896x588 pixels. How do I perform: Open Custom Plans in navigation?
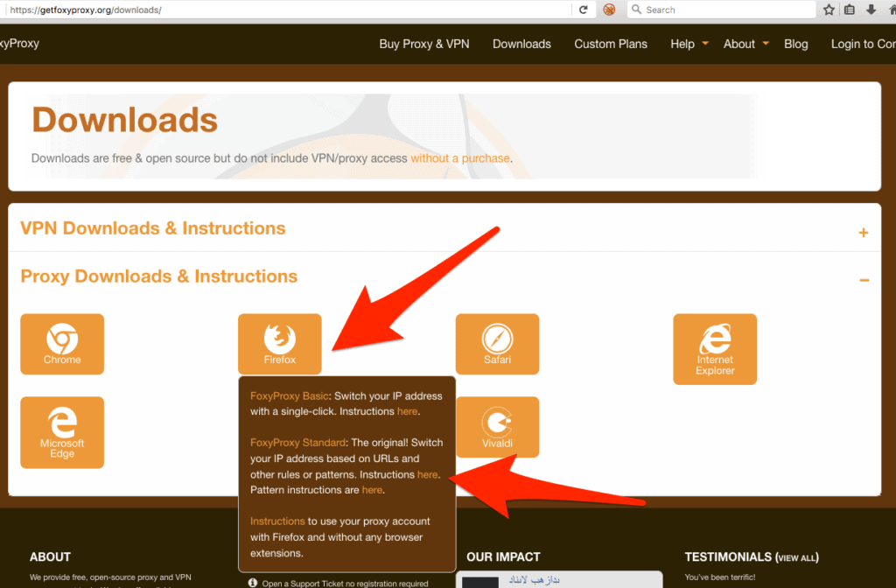tap(611, 44)
